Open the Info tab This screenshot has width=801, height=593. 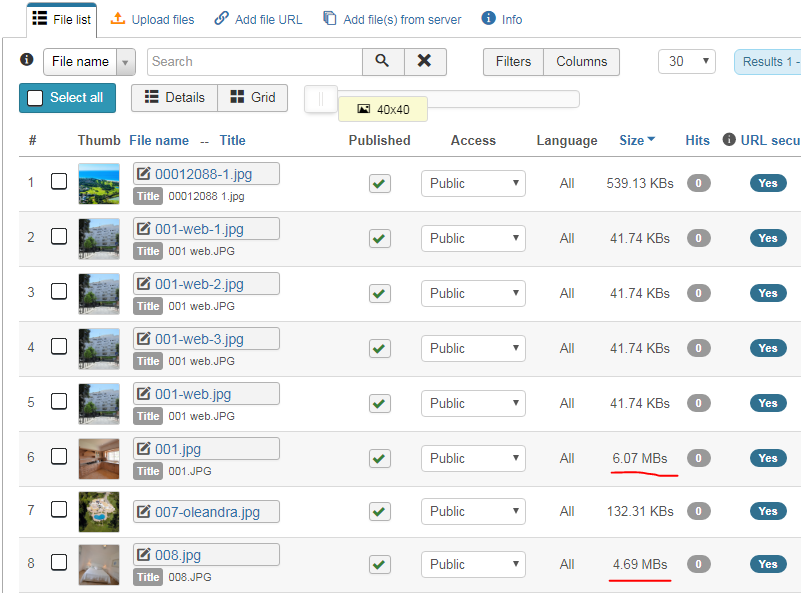pos(502,19)
